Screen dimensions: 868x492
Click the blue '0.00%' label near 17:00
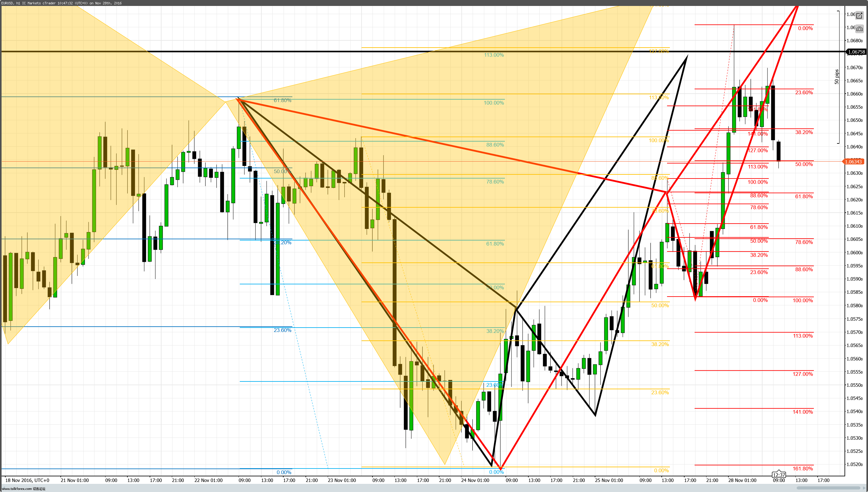point(284,472)
